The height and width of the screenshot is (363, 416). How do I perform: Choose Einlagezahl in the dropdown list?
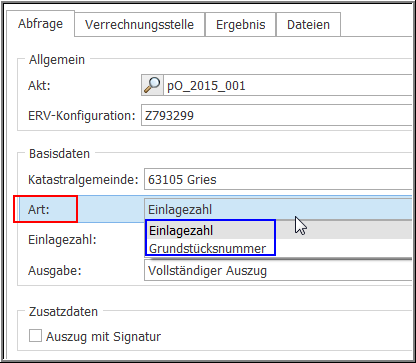pyautogui.click(x=278, y=231)
